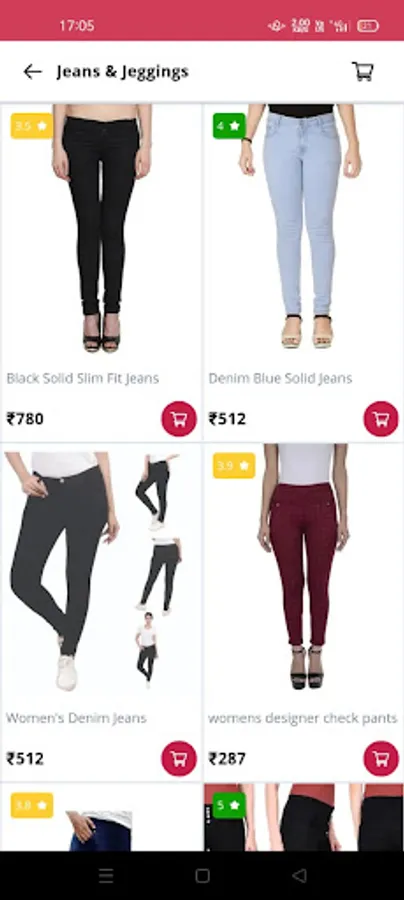404x900 pixels.
Task: Tap the 3.9 star rating badge
Action: pos(234,465)
